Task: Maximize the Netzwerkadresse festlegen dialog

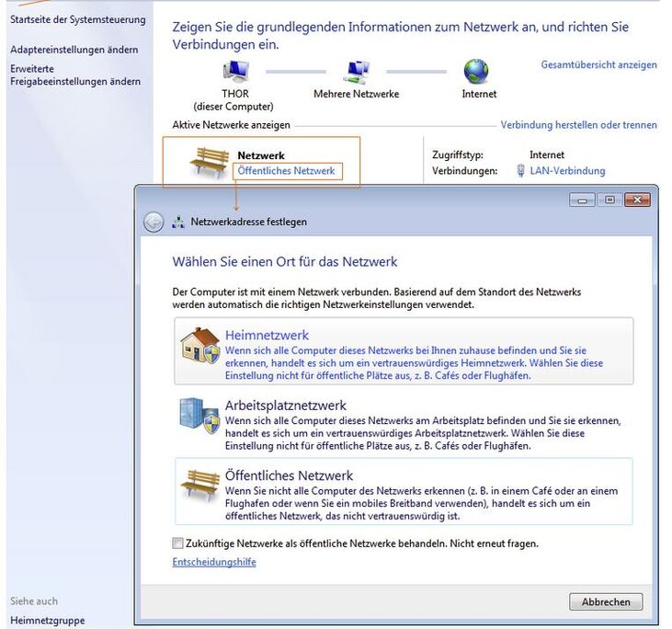Action: (x=609, y=200)
